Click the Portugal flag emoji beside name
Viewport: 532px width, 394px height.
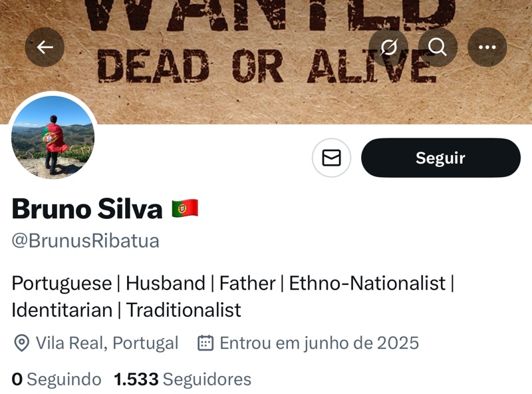tap(185, 208)
